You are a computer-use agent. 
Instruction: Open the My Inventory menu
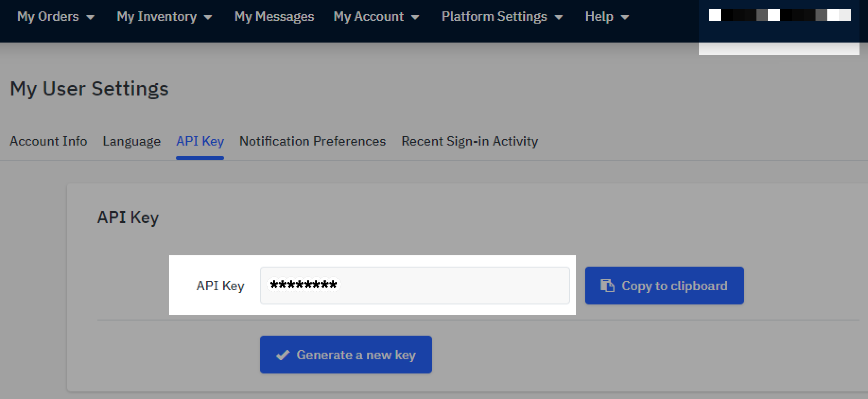pyautogui.click(x=156, y=17)
